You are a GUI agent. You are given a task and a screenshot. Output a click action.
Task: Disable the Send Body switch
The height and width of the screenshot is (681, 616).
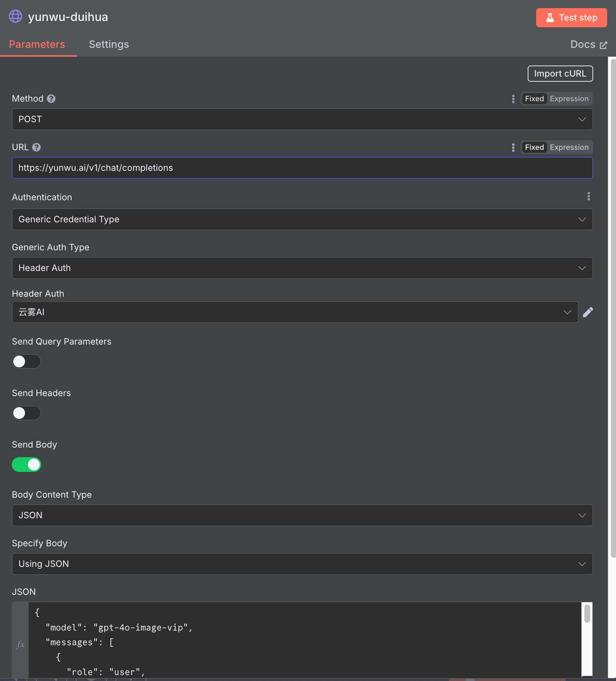point(26,465)
